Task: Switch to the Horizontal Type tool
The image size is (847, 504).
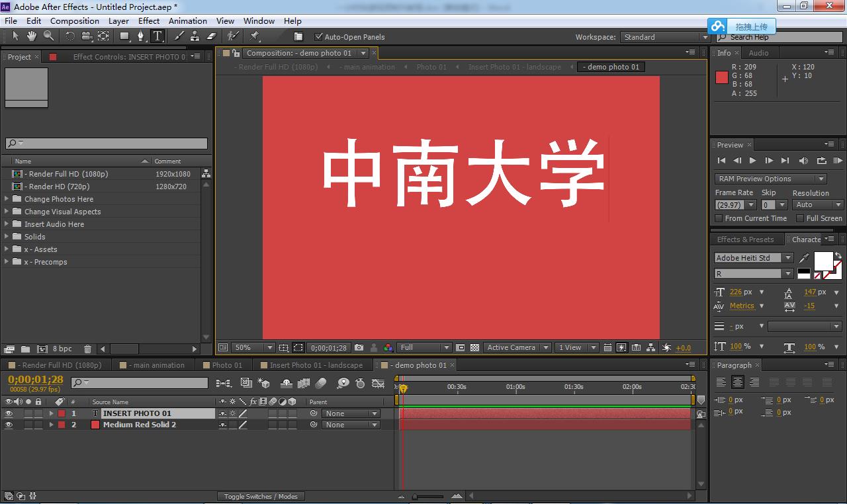Action: point(157,36)
